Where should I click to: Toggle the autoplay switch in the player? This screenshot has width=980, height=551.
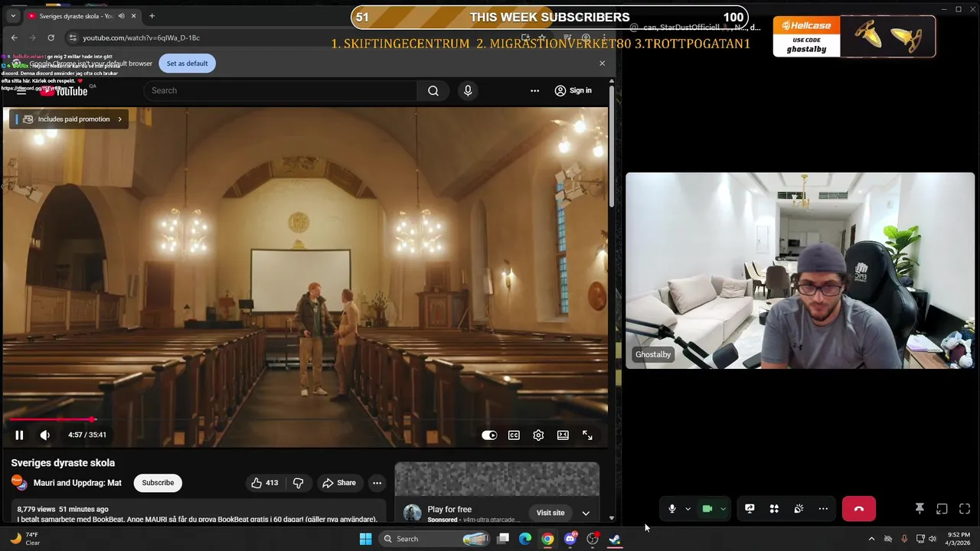[x=489, y=435]
